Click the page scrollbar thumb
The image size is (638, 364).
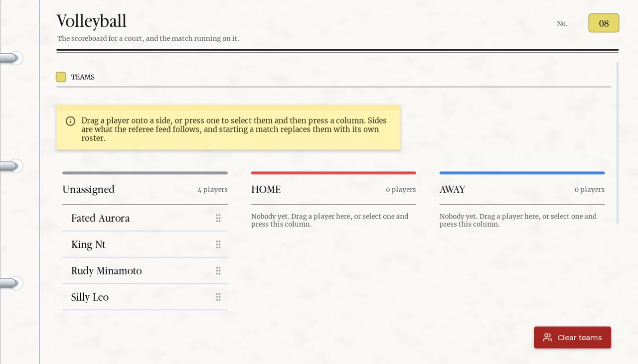tap(617, 143)
